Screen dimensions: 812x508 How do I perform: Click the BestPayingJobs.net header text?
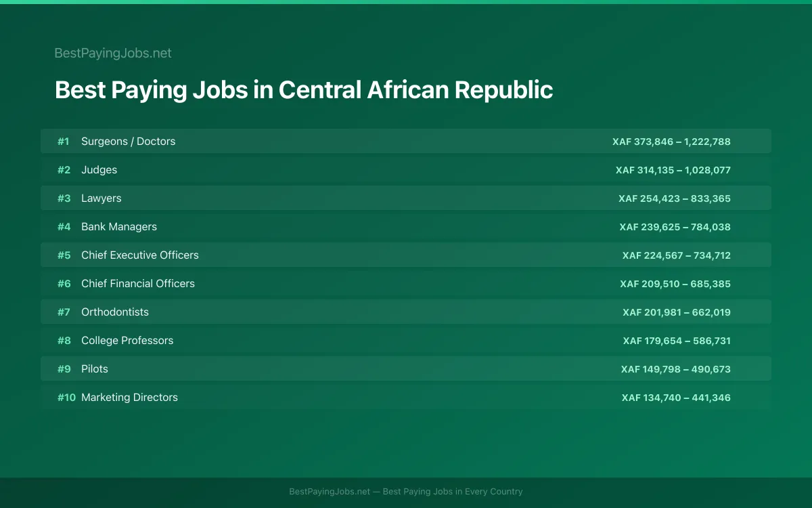point(113,53)
